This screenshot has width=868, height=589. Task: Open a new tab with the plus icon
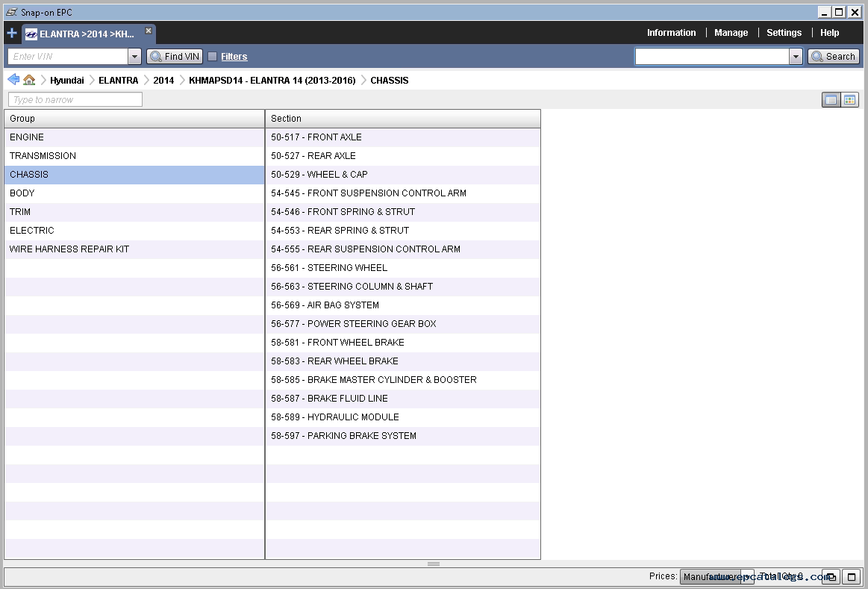[12, 33]
